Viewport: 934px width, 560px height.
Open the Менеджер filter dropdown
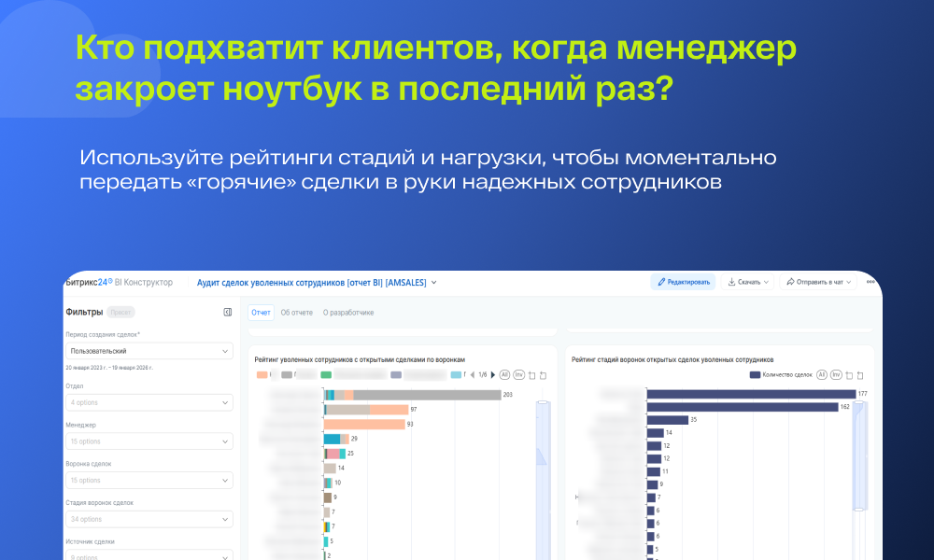pos(149,441)
